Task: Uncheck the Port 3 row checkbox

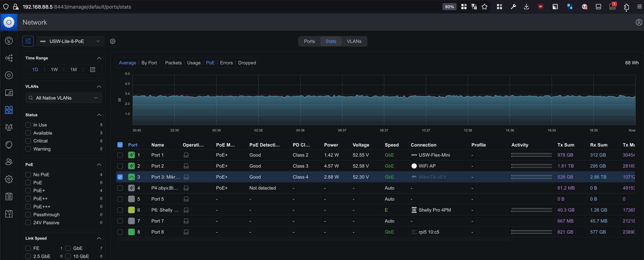Action: coord(120,177)
